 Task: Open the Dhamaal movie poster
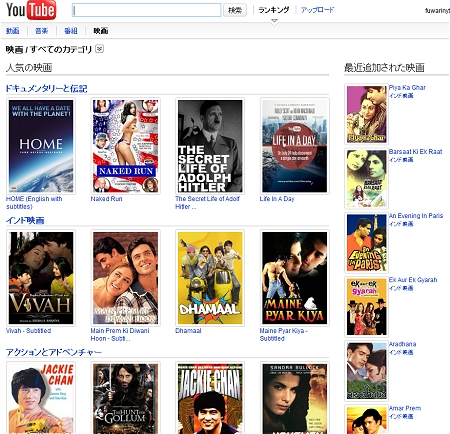pyautogui.click(x=210, y=278)
